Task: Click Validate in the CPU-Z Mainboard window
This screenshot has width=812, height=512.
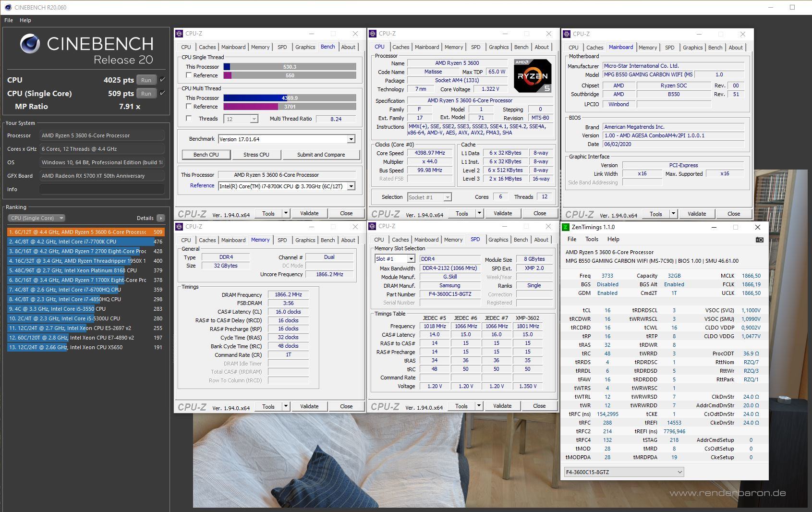Action: [x=697, y=214]
